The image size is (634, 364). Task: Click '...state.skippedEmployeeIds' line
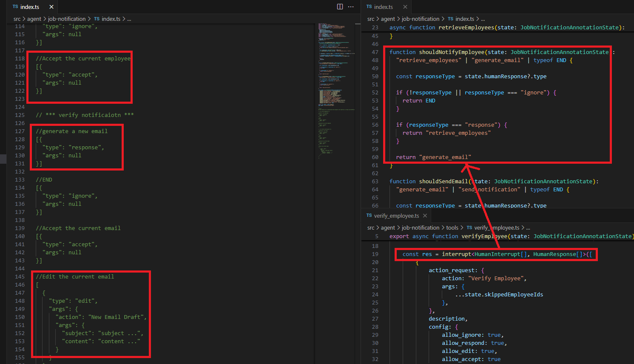[499, 294]
